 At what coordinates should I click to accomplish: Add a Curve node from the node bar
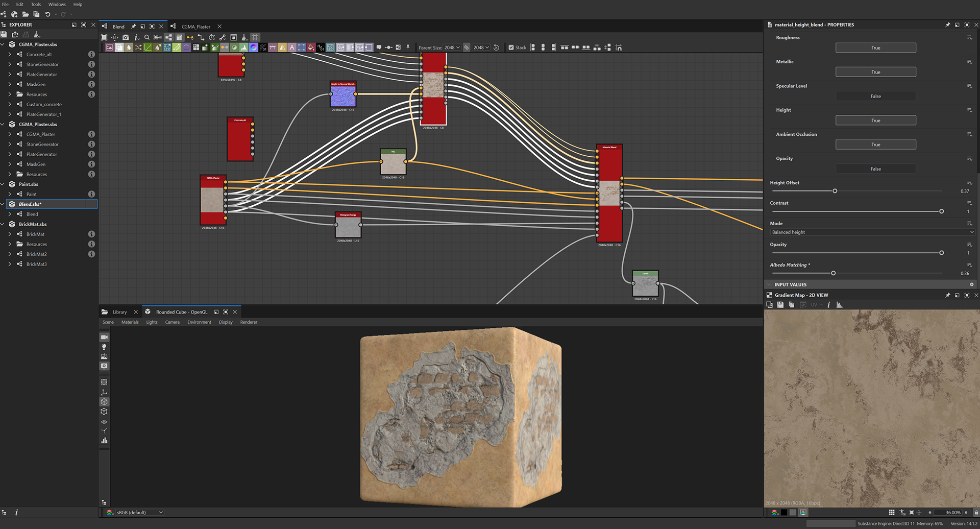[148, 47]
